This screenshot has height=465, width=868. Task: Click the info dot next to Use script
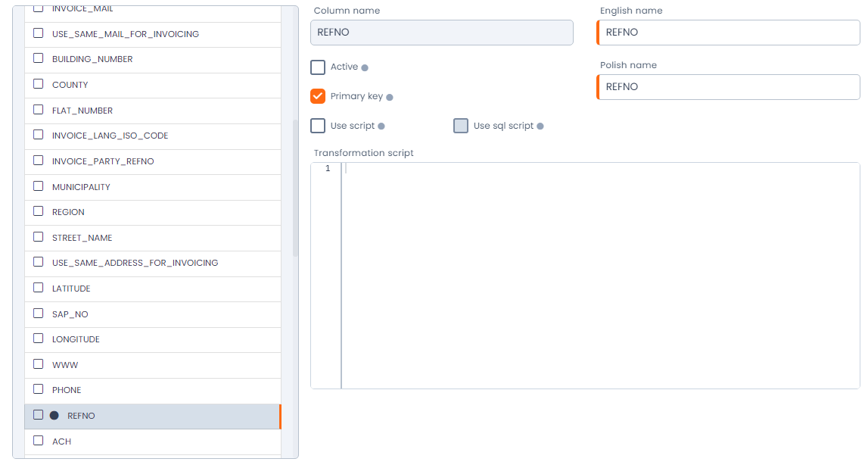[x=381, y=126]
